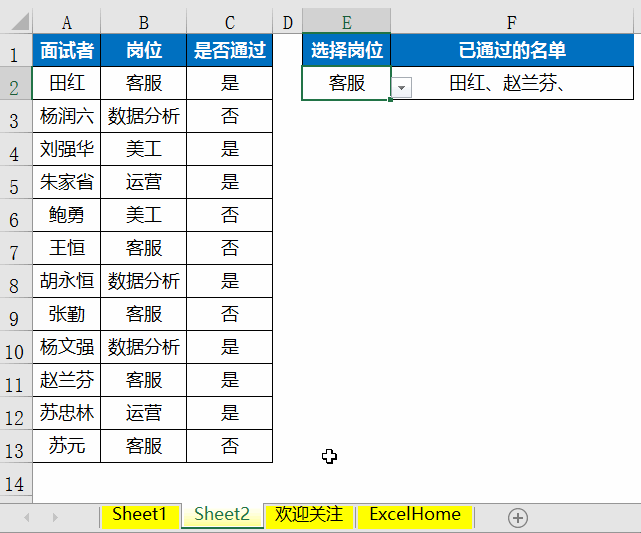Select column C header
The height and width of the screenshot is (533, 641).
click(x=230, y=22)
